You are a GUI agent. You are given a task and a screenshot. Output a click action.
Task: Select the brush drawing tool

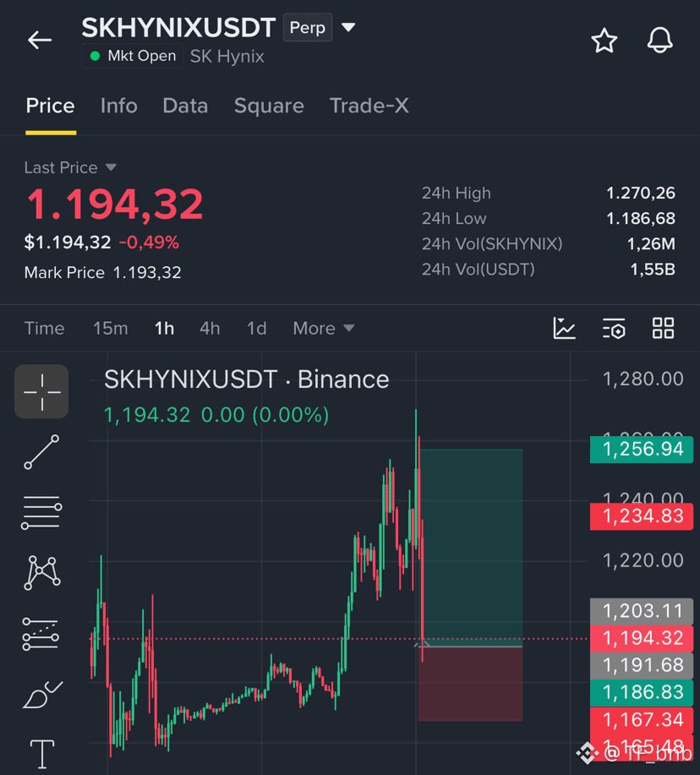(42, 695)
